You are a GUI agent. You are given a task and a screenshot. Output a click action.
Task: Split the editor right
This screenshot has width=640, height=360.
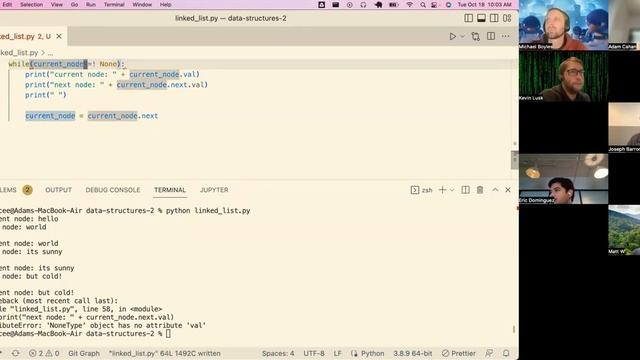(491, 36)
